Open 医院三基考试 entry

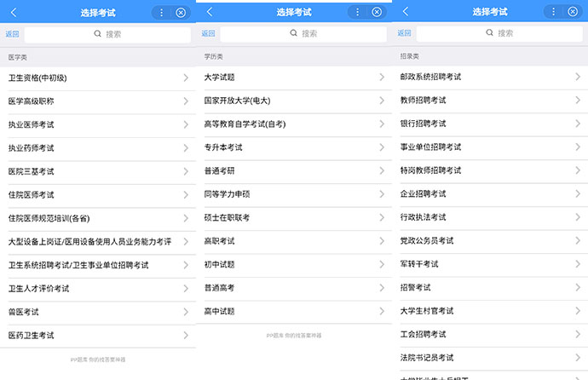(x=98, y=171)
